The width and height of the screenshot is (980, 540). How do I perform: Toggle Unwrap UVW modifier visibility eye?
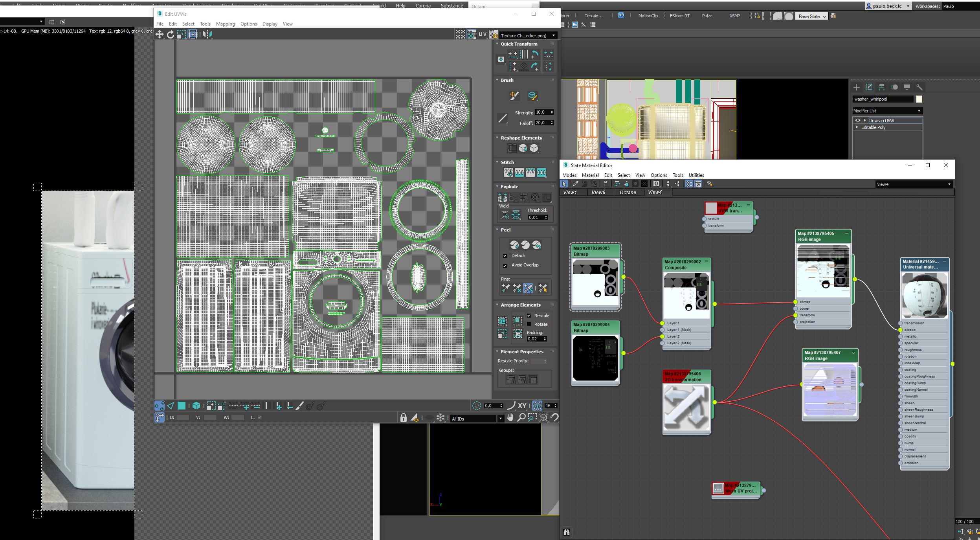858,121
